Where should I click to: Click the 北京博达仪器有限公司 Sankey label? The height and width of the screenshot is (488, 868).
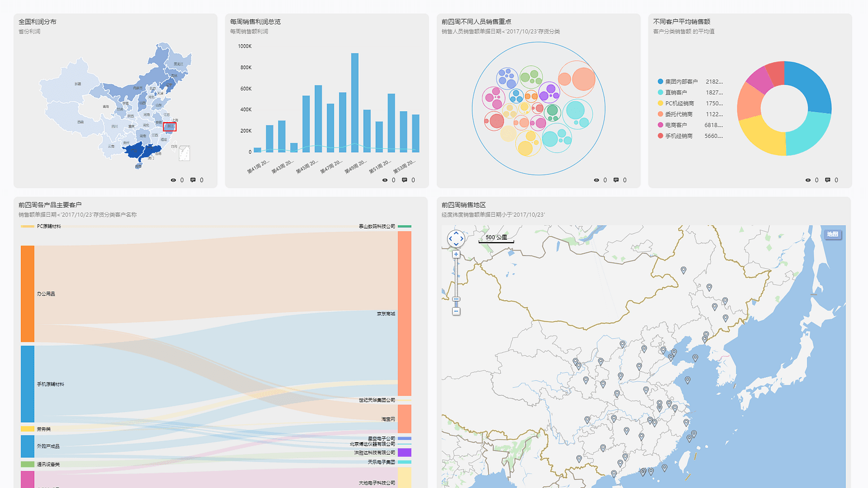(372, 444)
